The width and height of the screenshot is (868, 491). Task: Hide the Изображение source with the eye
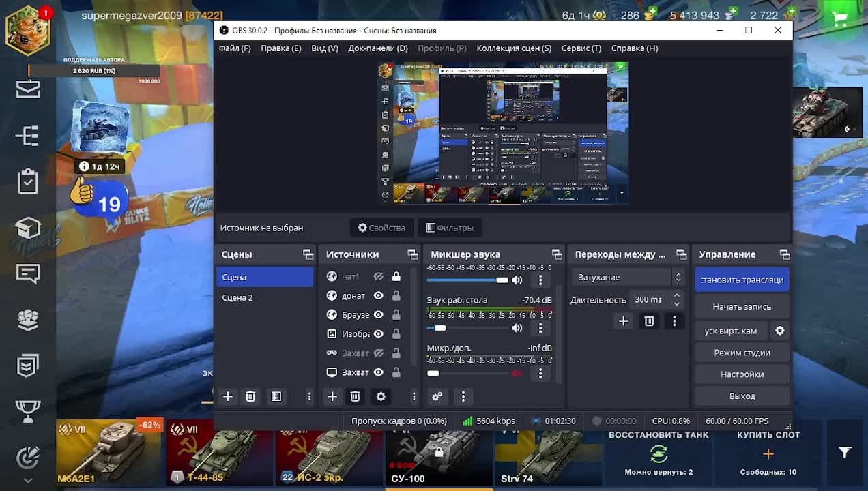[x=378, y=333]
